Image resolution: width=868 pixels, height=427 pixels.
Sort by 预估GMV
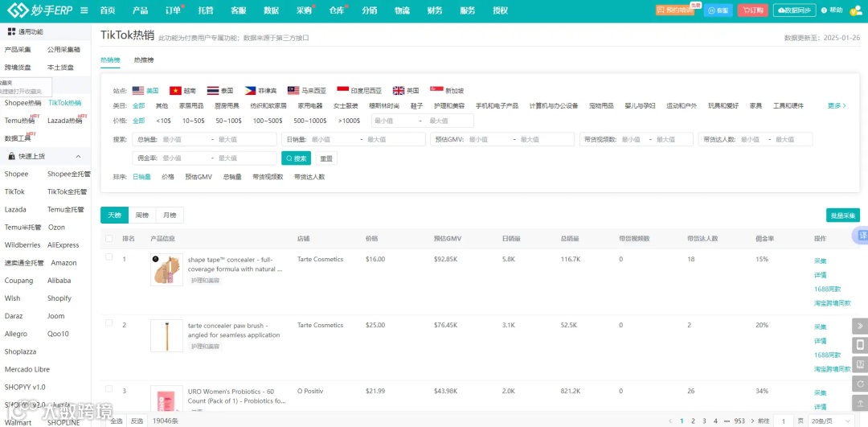coord(199,177)
